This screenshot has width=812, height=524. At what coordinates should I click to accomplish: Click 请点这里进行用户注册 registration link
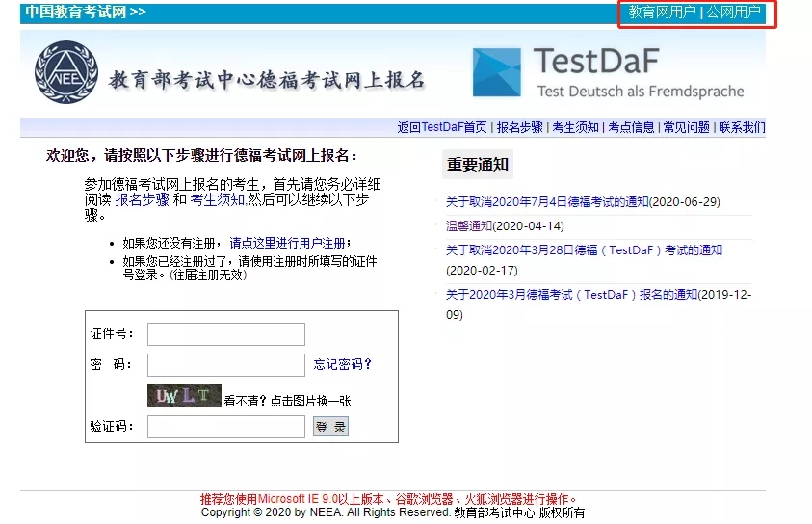287,243
